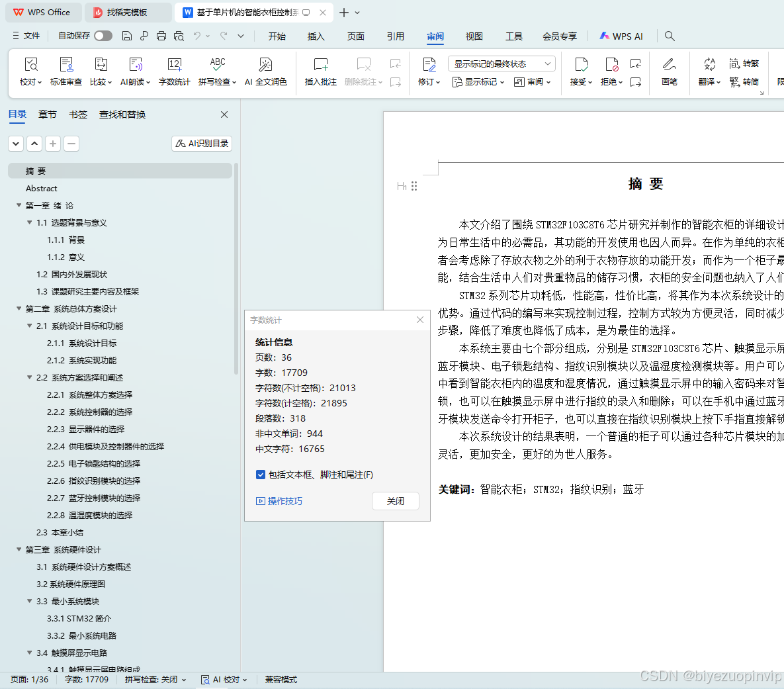Open the 拼写检查 spell check tool
784x689 pixels.
coord(214,71)
